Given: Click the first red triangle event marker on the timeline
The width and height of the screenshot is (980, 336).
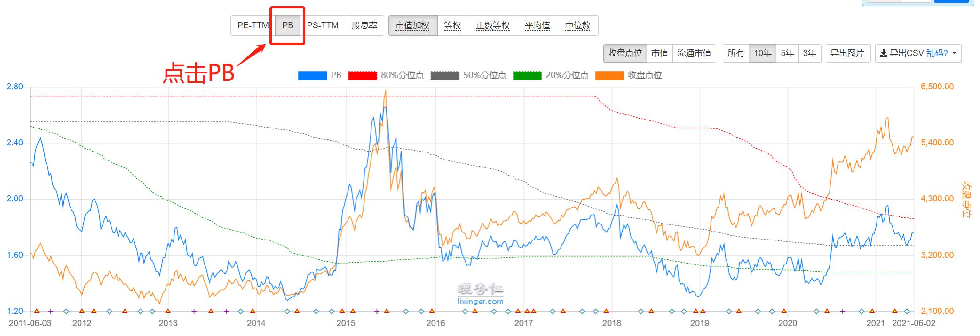Looking at the screenshot, I should click(x=37, y=311).
